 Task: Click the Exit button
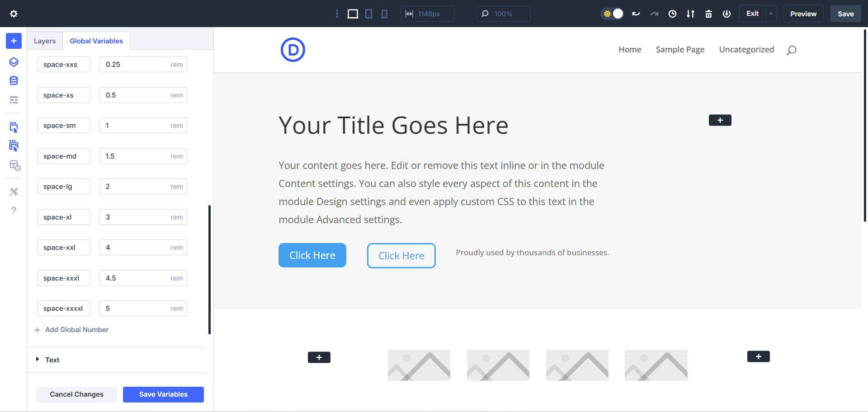coord(752,14)
